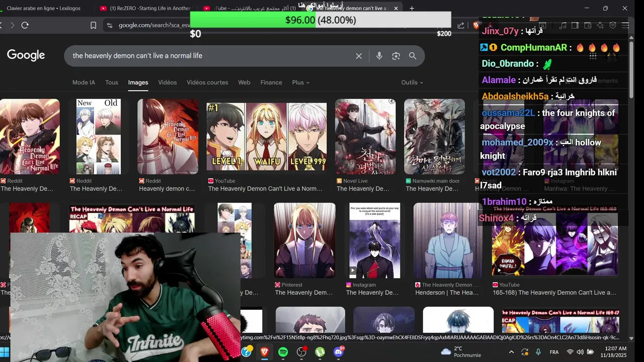Close the Heavenly Demon search tab

pos(396,8)
